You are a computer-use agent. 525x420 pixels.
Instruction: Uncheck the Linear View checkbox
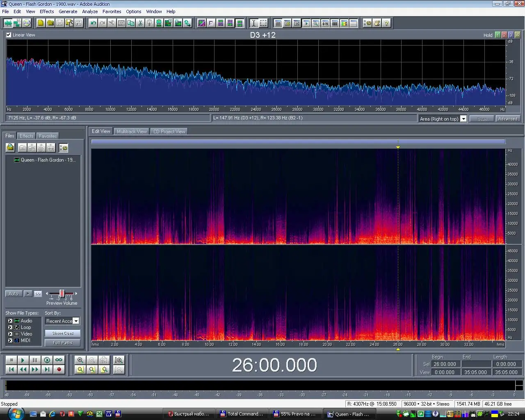[x=9, y=35]
